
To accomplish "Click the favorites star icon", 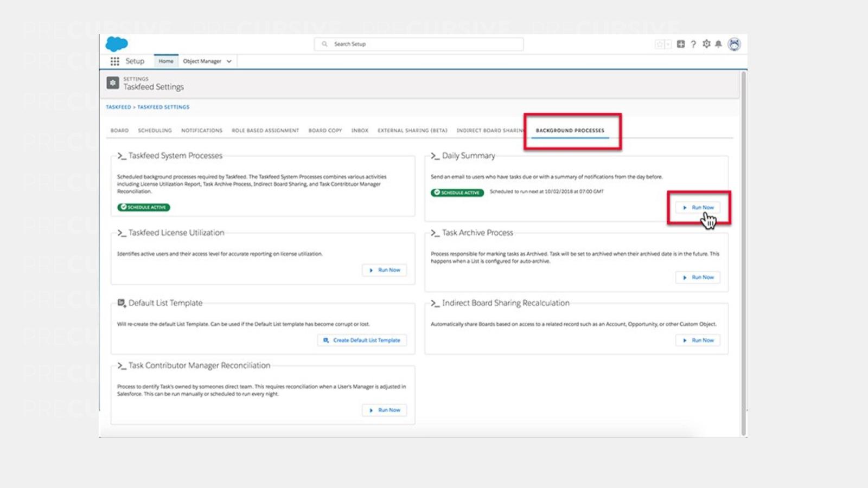I will coord(660,44).
